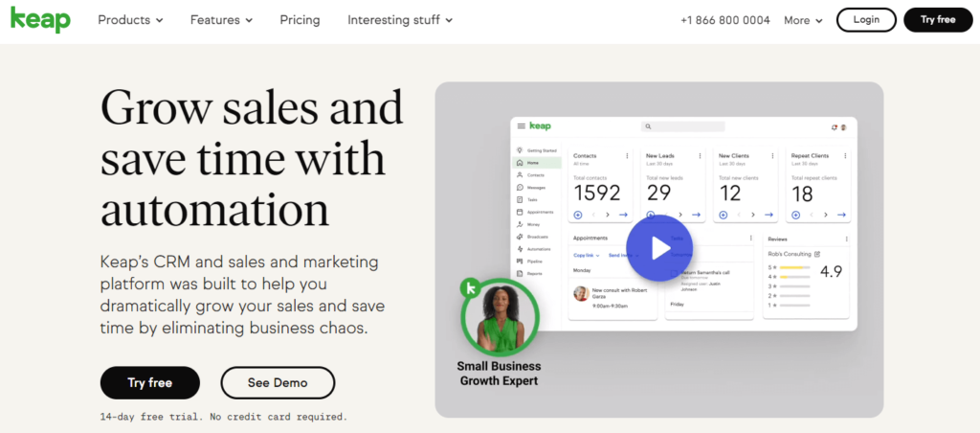Click the plus icon on the New Clients card
This screenshot has height=433, width=980.
724,215
